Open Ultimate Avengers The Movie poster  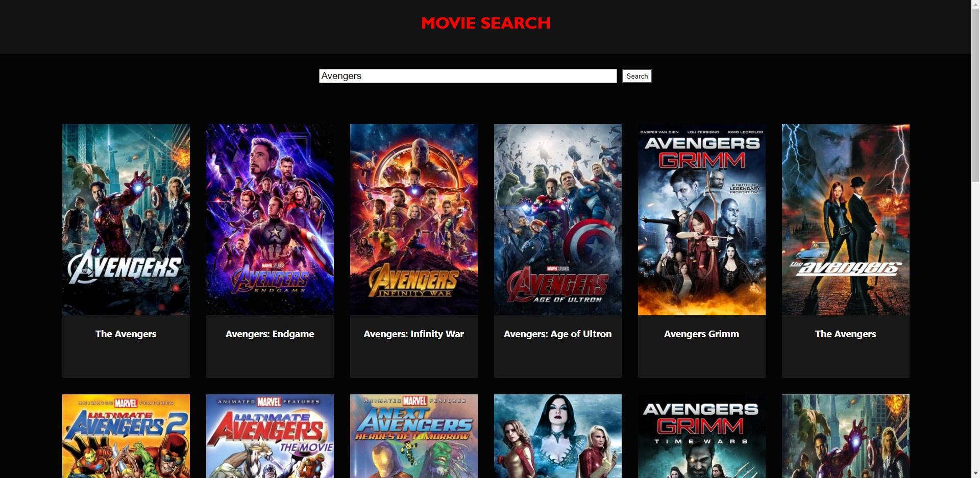click(x=269, y=436)
